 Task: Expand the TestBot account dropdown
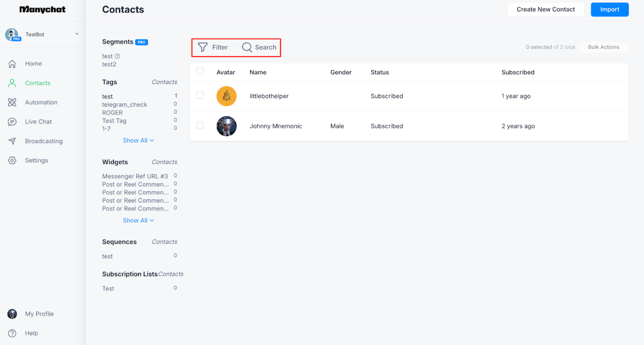77,34
